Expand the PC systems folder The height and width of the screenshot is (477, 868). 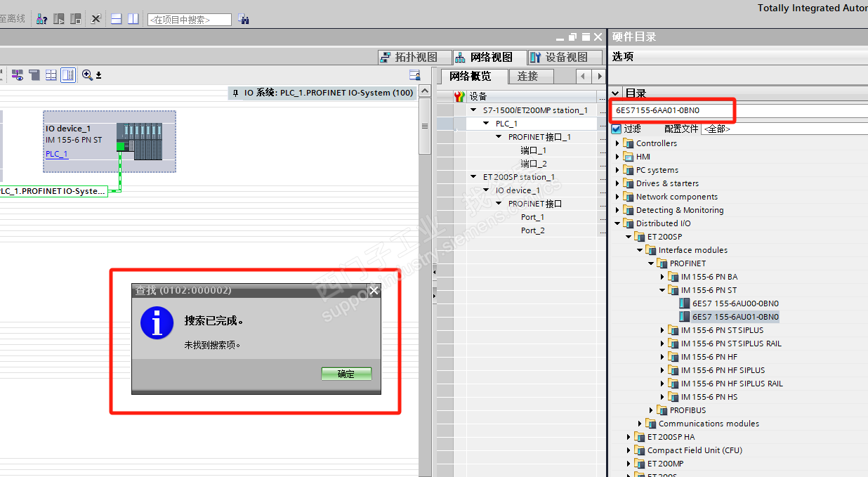pyautogui.click(x=618, y=170)
